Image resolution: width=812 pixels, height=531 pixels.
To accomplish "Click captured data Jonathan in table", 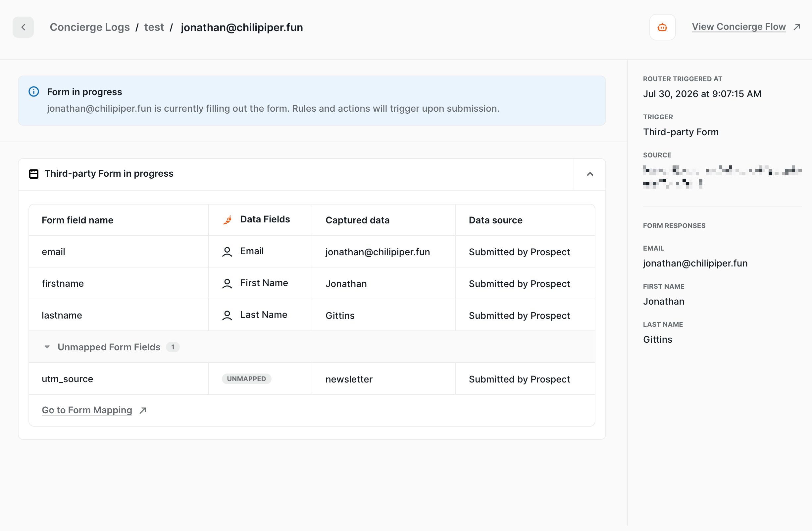I will click(346, 284).
